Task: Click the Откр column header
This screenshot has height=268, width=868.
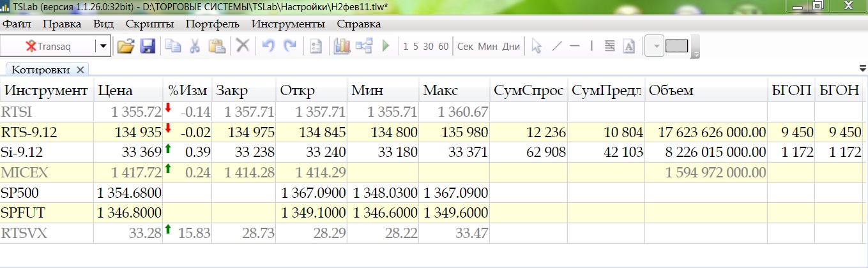Action: [x=312, y=91]
